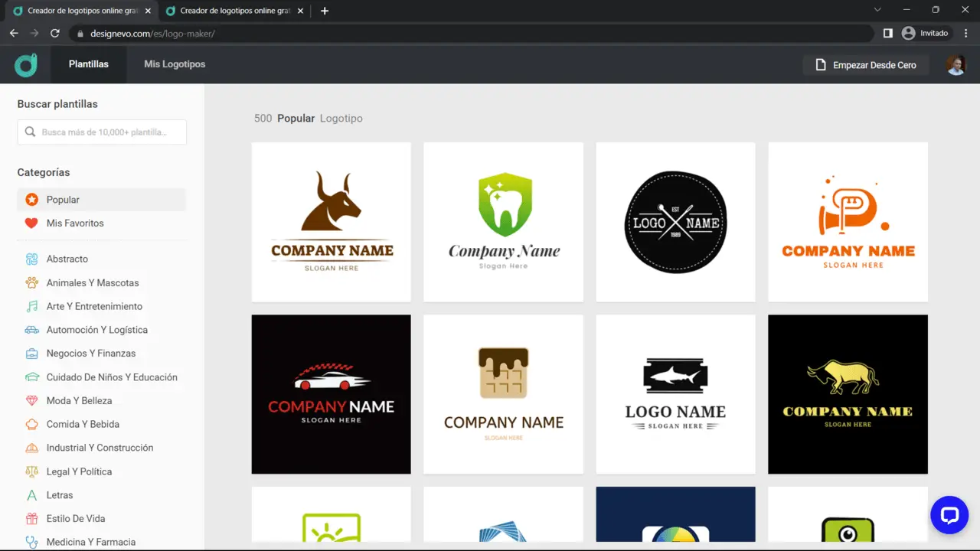
Task: Select the yellow bull on black template
Action: tap(848, 394)
